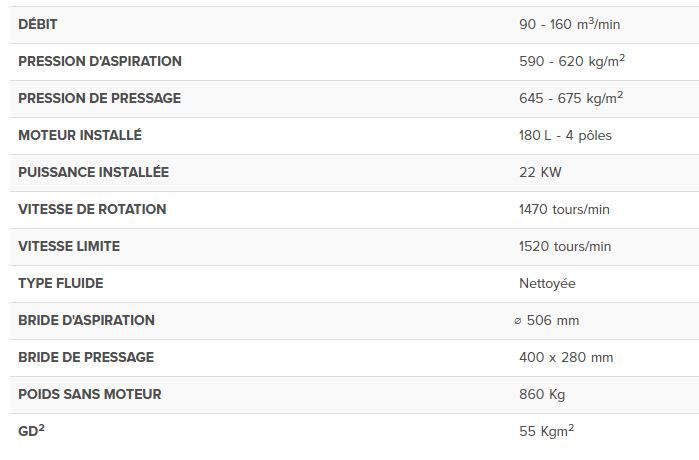Click the TYPE FLUIDE label

(x=61, y=283)
